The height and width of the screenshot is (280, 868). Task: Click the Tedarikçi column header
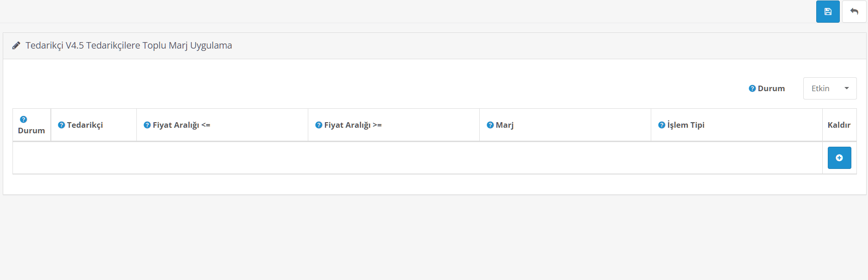(85, 125)
